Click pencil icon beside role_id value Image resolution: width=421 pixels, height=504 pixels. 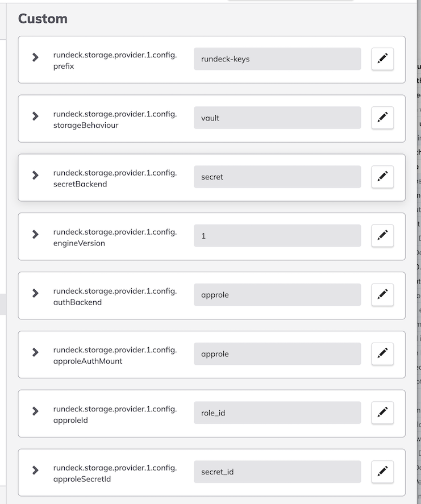click(x=382, y=413)
